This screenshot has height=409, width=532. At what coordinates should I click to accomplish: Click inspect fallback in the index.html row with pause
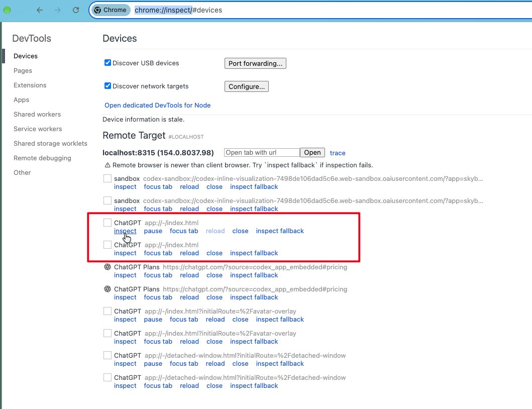point(280,231)
